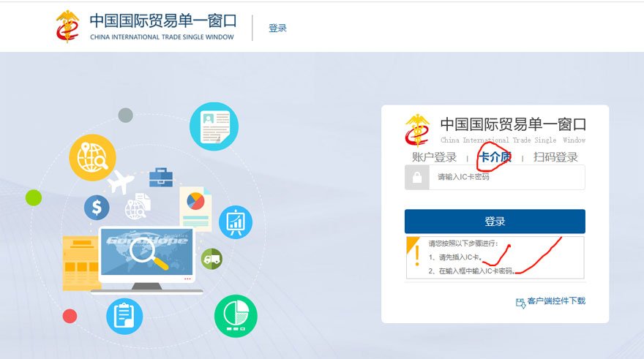Click the presentation chart board icon

(235, 222)
